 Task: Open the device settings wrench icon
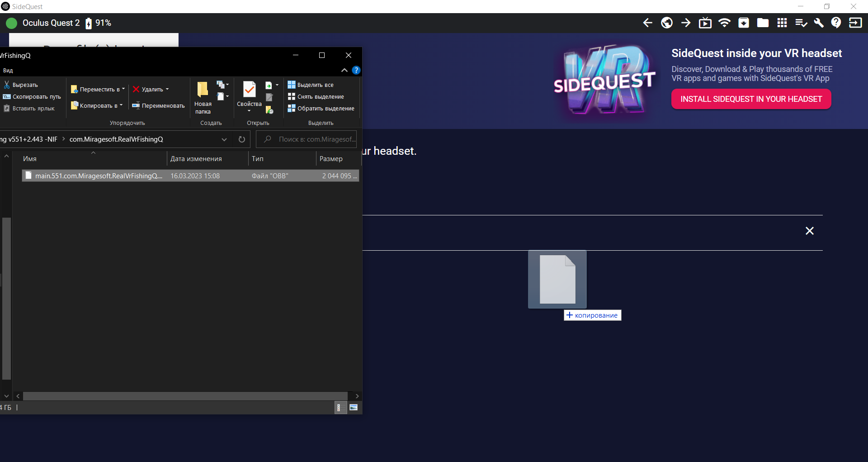tap(819, 23)
